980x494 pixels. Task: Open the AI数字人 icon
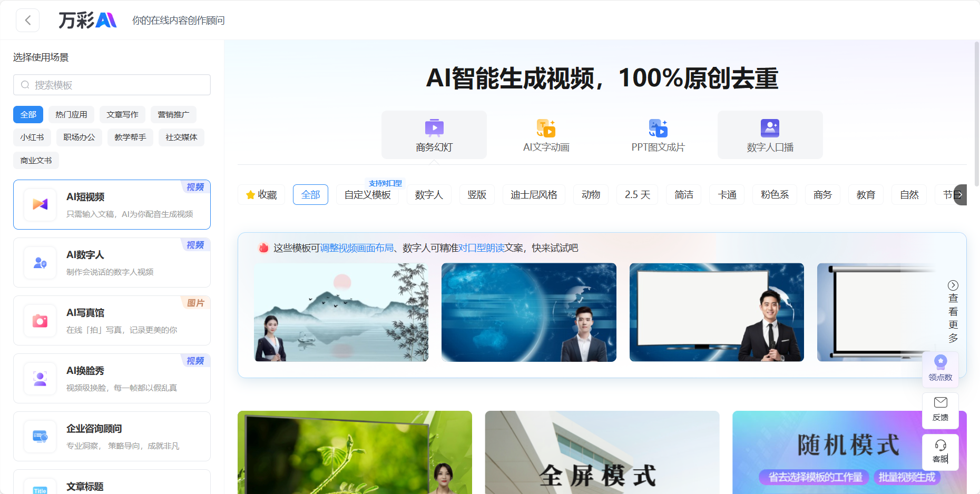point(40,262)
